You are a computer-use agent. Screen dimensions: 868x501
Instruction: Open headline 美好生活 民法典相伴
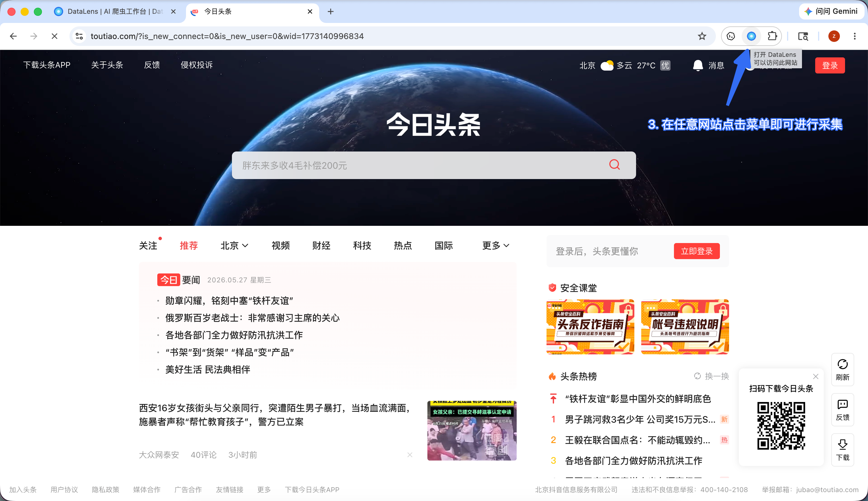(208, 370)
